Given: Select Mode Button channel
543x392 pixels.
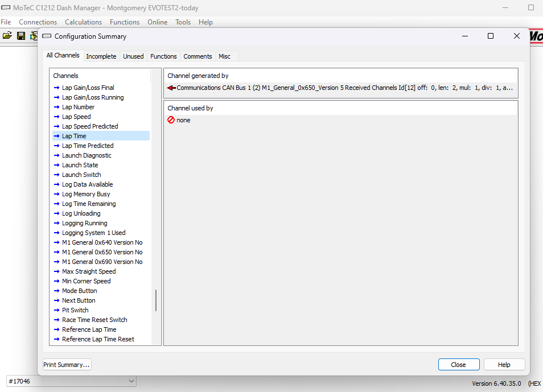Looking at the screenshot, I should coord(101,291).
